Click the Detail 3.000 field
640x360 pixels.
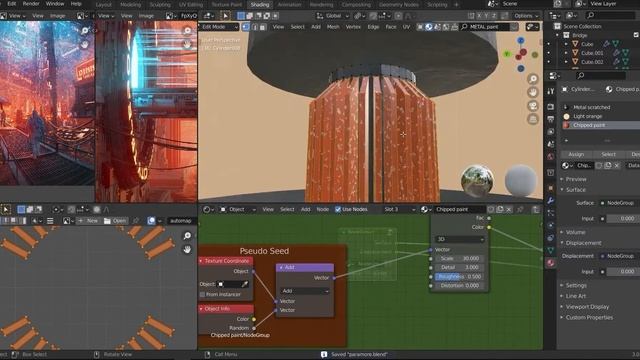point(460,268)
